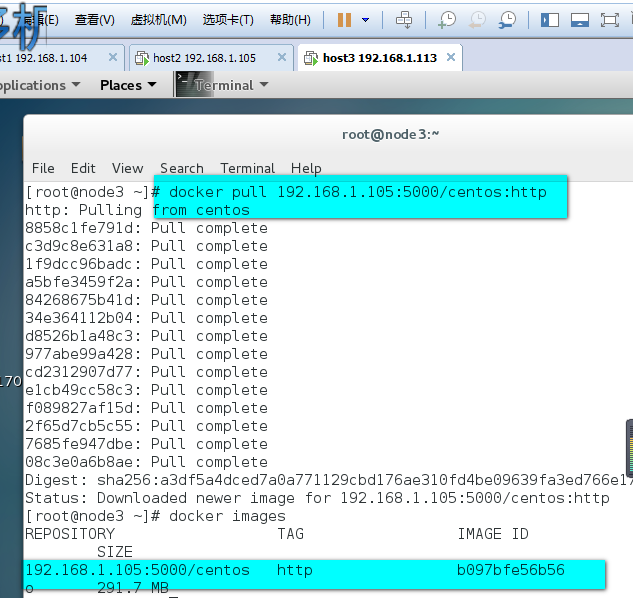The image size is (633, 598).
Task: Open the snapshot manager icon
Action: 507,19
